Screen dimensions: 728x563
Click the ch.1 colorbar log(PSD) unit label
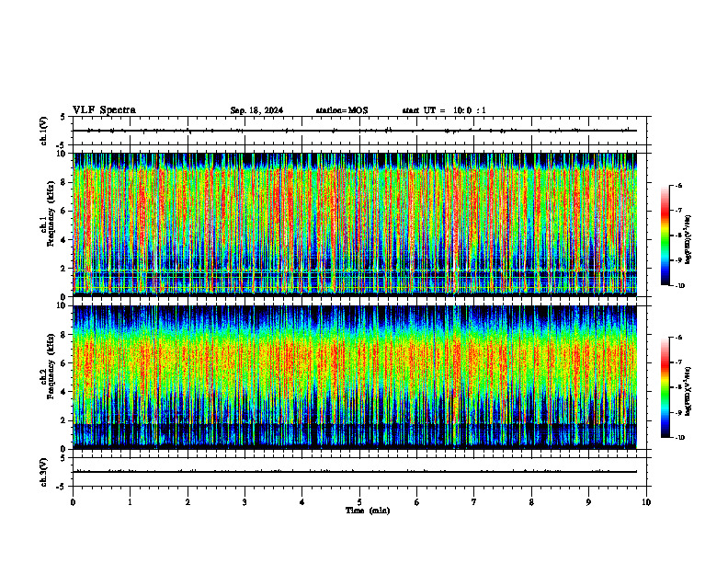(688, 240)
